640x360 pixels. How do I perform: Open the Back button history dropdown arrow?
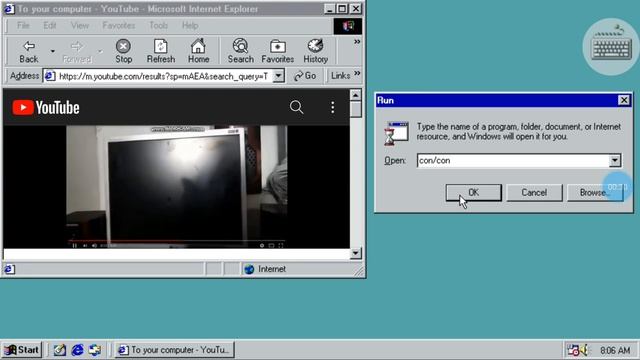53,51
